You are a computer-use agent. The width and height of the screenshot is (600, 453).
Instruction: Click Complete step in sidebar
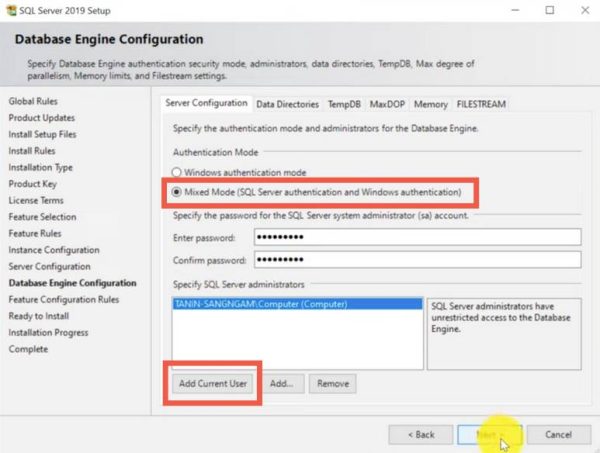click(x=28, y=349)
